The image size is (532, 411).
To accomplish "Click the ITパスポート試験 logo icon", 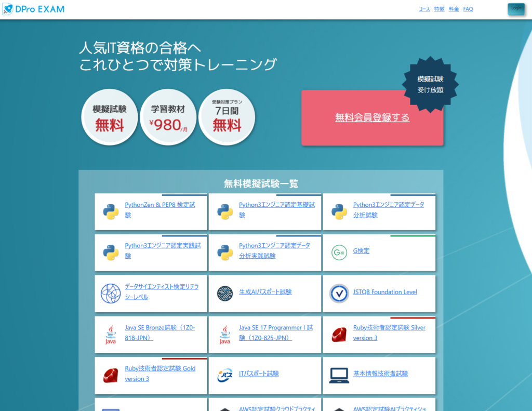I will pyautogui.click(x=224, y=375).
